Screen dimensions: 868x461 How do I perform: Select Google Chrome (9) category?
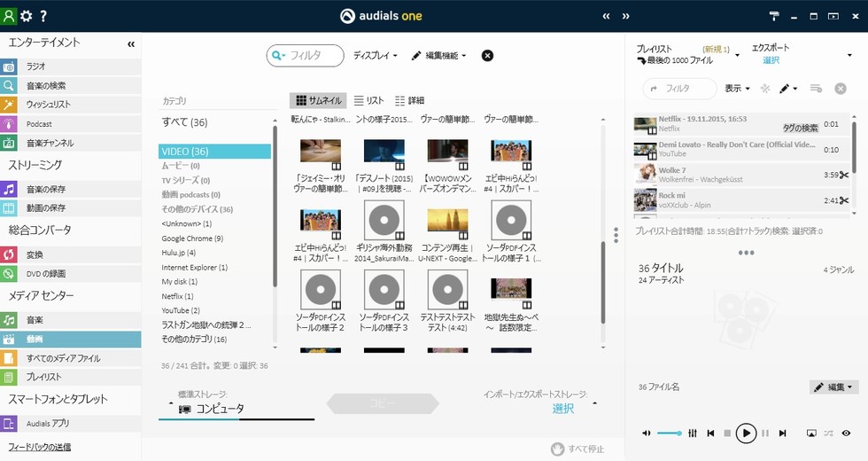pyautogui.click(x=192, y=238)
